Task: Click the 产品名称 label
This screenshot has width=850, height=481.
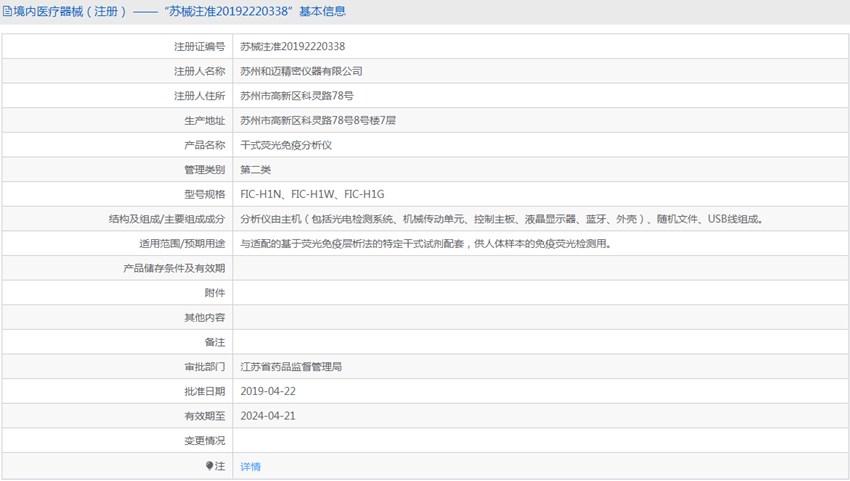Action: pos(204,145)
